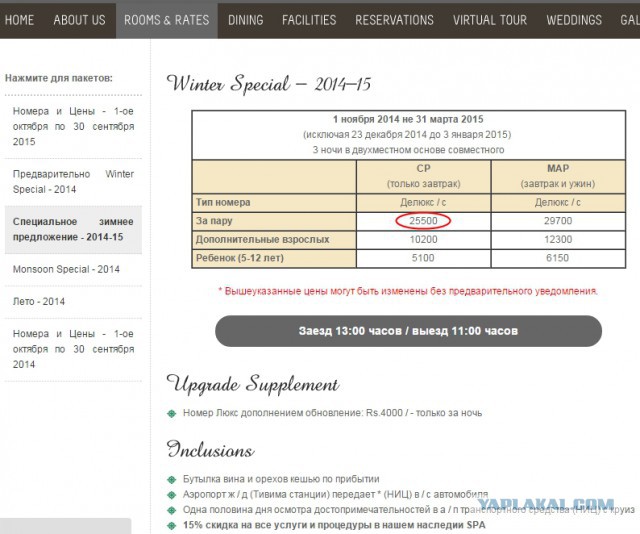
Task: Click the 'За пару' row label
Action: click(214, 221)
